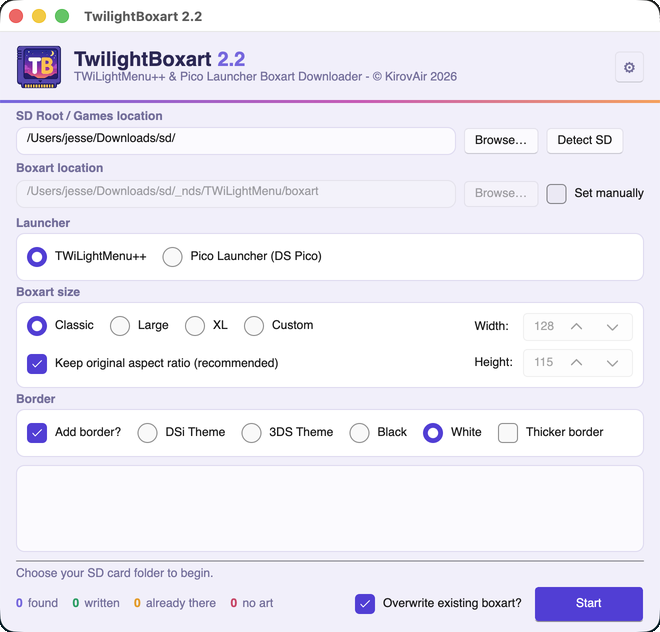Click the Detect SD button

pyautogui.click(x=584, y=140)
